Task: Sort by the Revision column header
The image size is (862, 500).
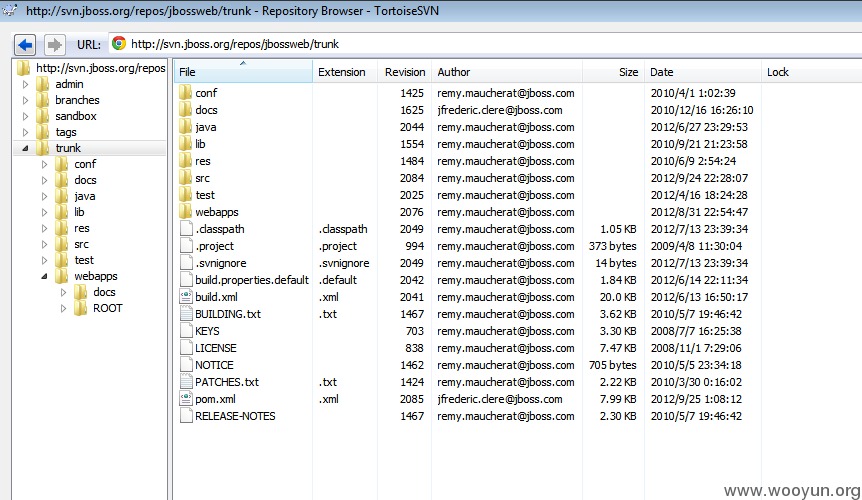Action: [404, 71]
